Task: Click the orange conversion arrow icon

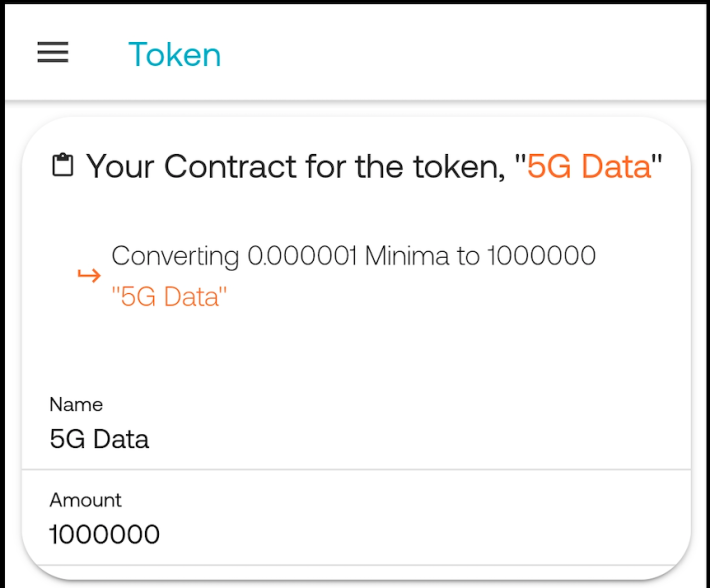Action: (x=89, y=275)
